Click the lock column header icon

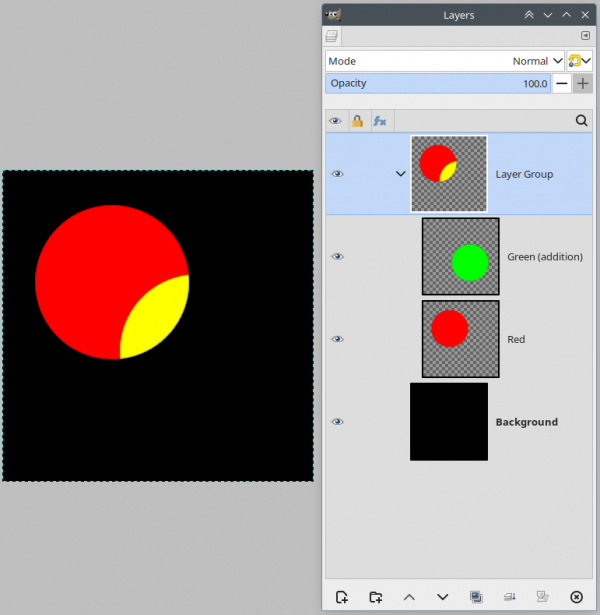[x=357, y=121]
